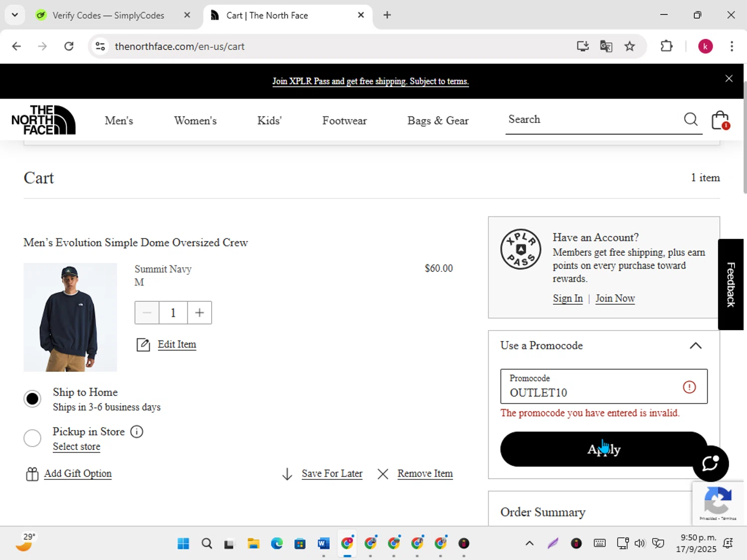The height and width of the screenshot is (560, 747).
Task: Open the shopping bag cart icon
Action: click(720, 120)
